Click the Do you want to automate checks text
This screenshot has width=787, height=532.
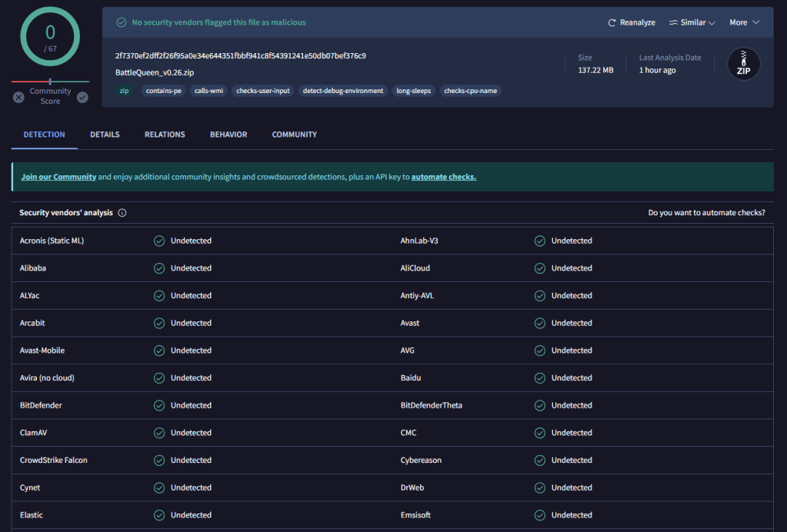(706, 213)
